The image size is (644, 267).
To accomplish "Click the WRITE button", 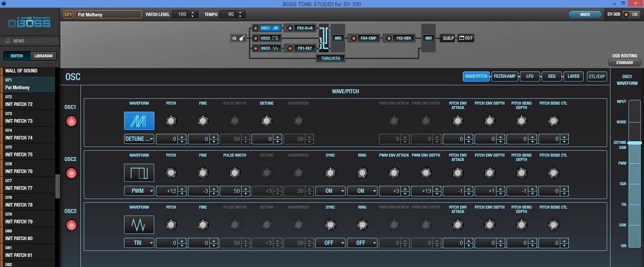I will tap(585, 14).
